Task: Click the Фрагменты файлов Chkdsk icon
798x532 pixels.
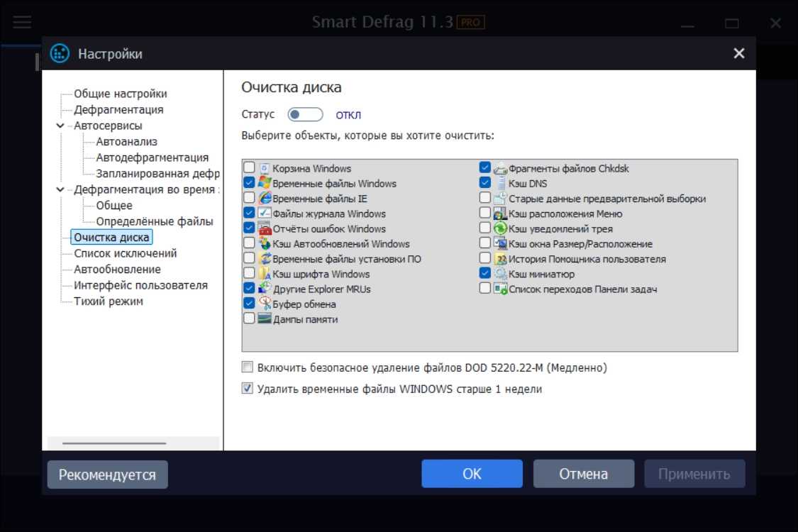Action: (500, 168)
